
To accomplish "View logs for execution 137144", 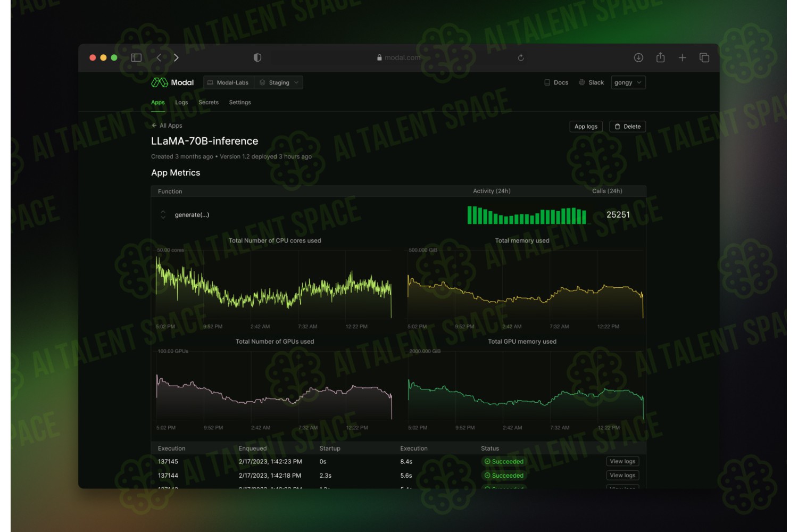I will (623, 476).
